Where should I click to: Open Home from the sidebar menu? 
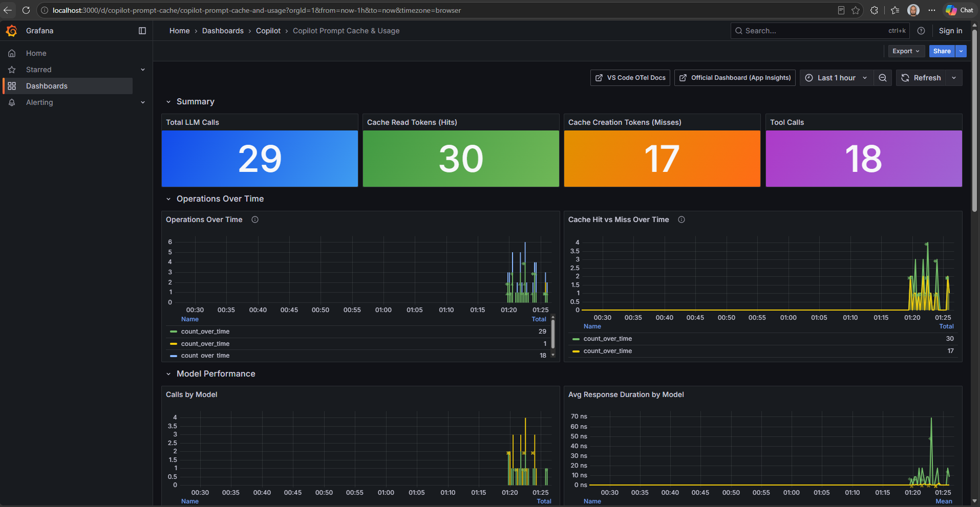[36, 53]
